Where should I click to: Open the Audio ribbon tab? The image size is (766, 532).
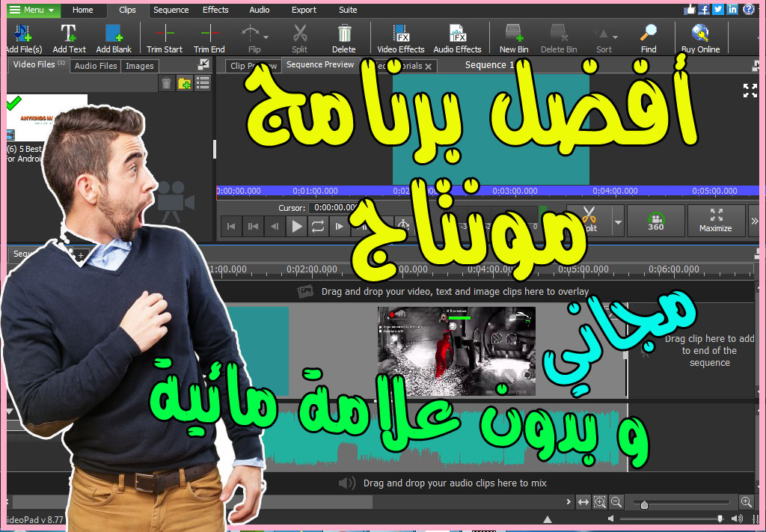260,10
